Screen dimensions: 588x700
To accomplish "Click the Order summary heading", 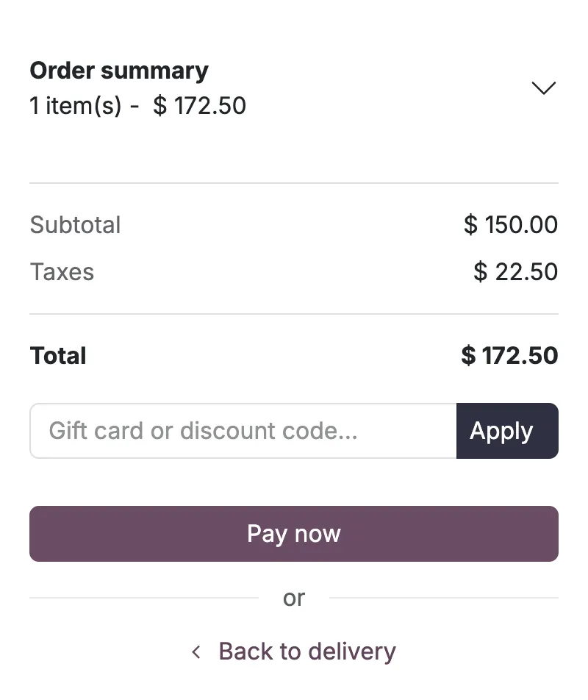I will (119, 71).
